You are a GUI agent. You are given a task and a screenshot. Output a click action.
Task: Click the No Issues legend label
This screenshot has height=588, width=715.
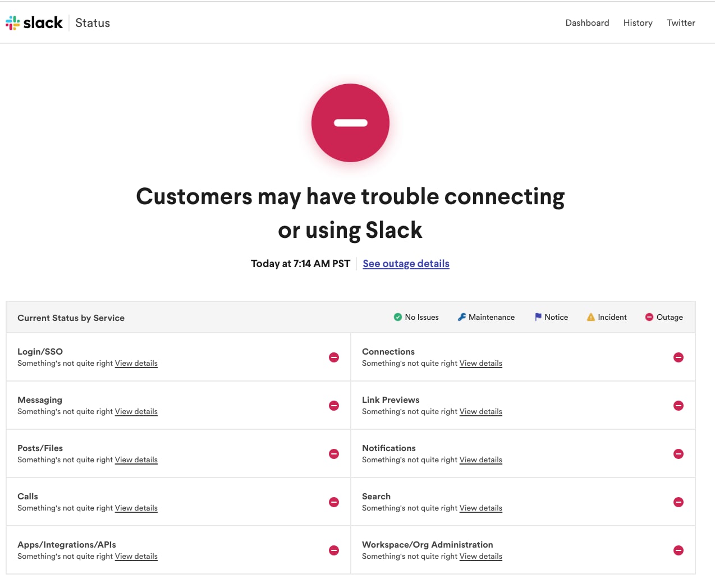pyautogui.click(x=422, y=317)
